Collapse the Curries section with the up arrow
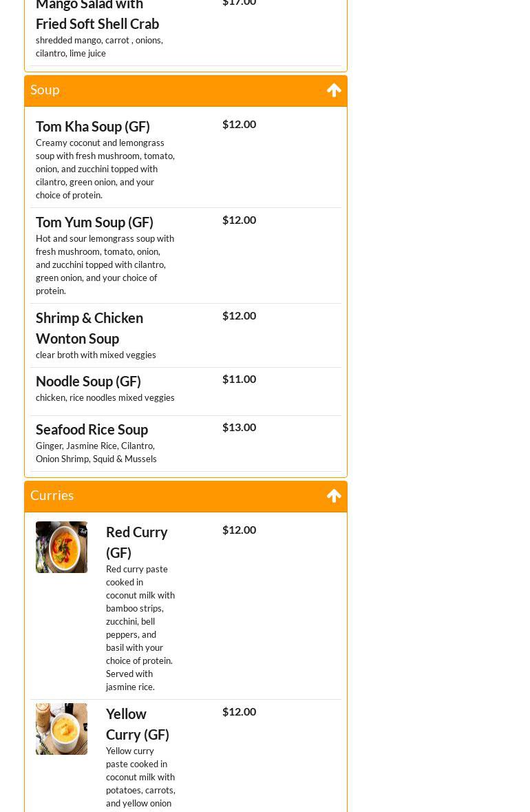This screenshot has width=530, height=812. point(334,496)
